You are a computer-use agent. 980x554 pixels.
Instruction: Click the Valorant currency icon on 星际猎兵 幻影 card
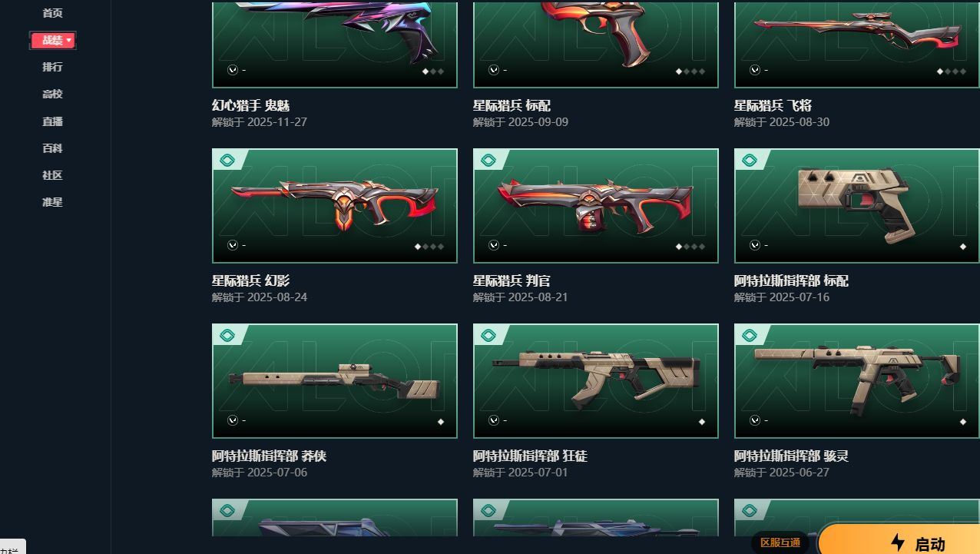(x=233, y=245)
